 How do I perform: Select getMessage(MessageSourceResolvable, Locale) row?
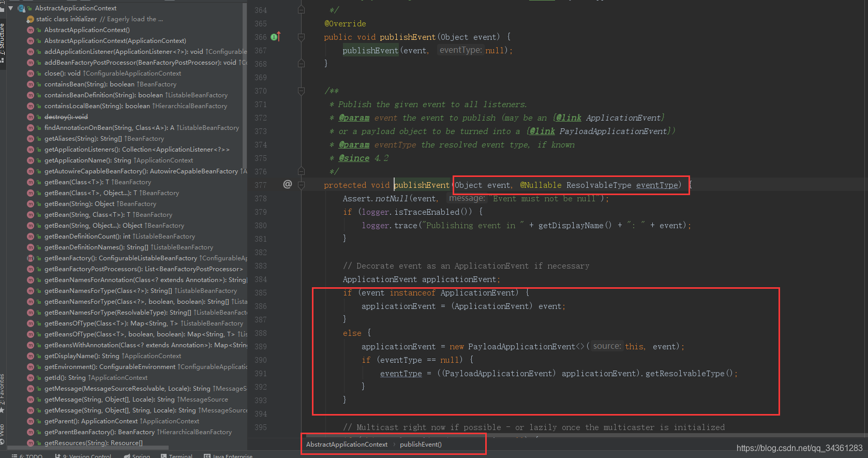click(145, 389)
